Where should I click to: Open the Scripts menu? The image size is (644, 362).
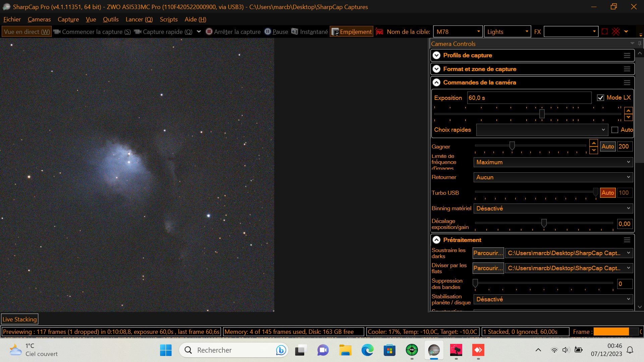pyautogui.click(x=169, y=19)
